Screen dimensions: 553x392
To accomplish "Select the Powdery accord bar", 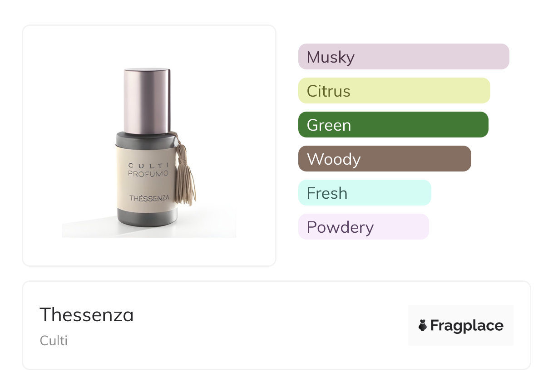I will coord(363,227).
